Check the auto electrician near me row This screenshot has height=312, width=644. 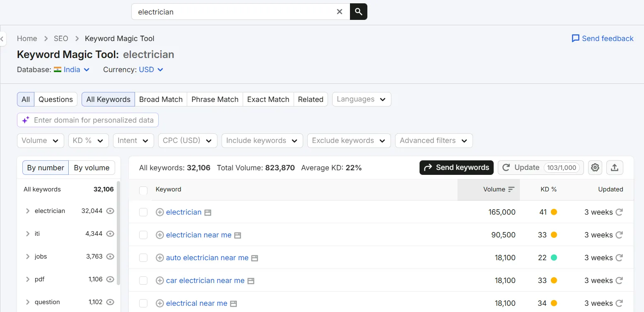[x=143, y=258]
